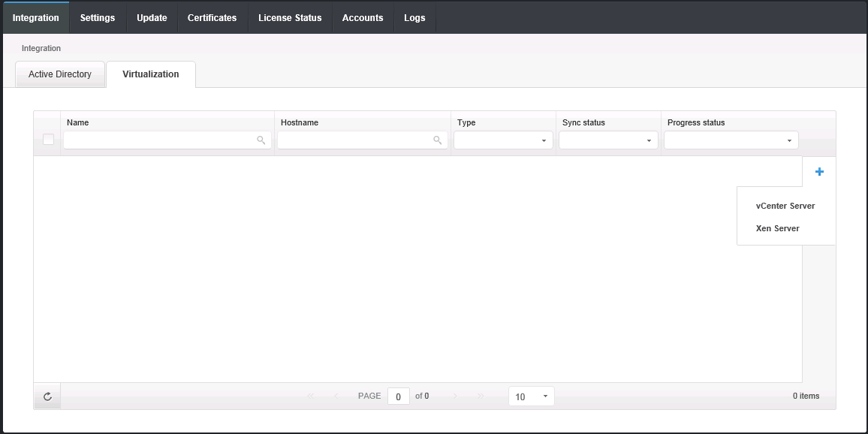Image resolution: width=868 pixels, height=434 pixels.
Task: Open the Type filter dropdown
Action: tap(503, 140)
